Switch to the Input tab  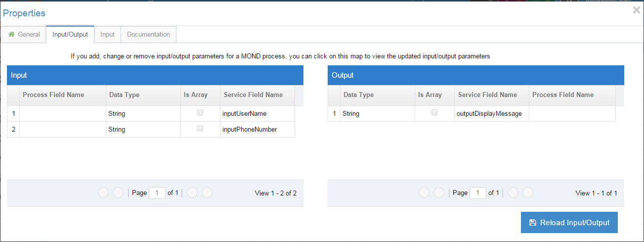[107, 35]
